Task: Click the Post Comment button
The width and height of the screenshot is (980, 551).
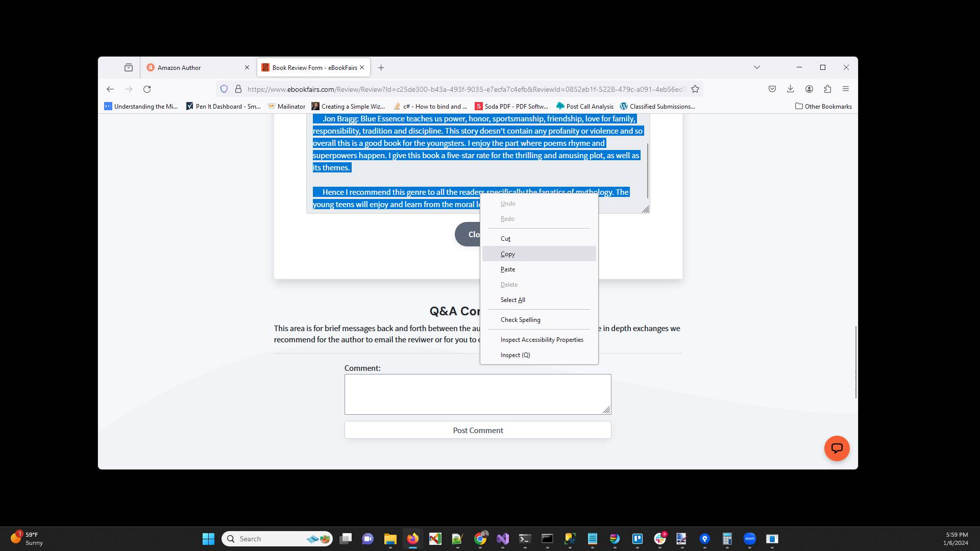Action: (x=478, y=430)
